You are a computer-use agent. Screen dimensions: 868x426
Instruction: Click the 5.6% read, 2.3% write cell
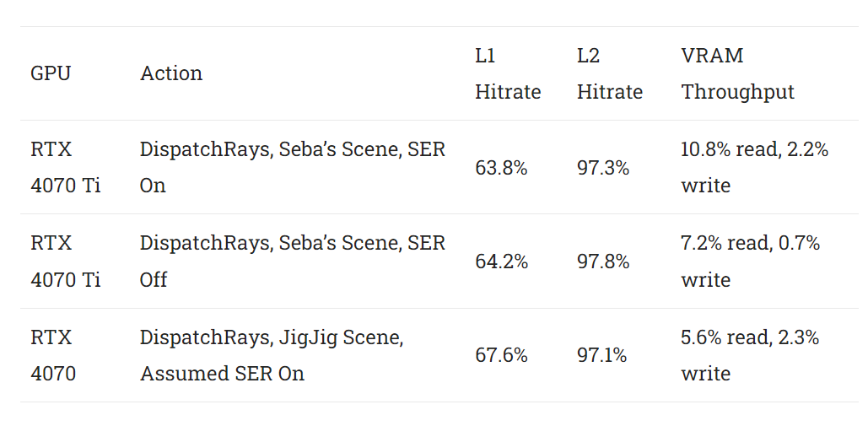750,355
